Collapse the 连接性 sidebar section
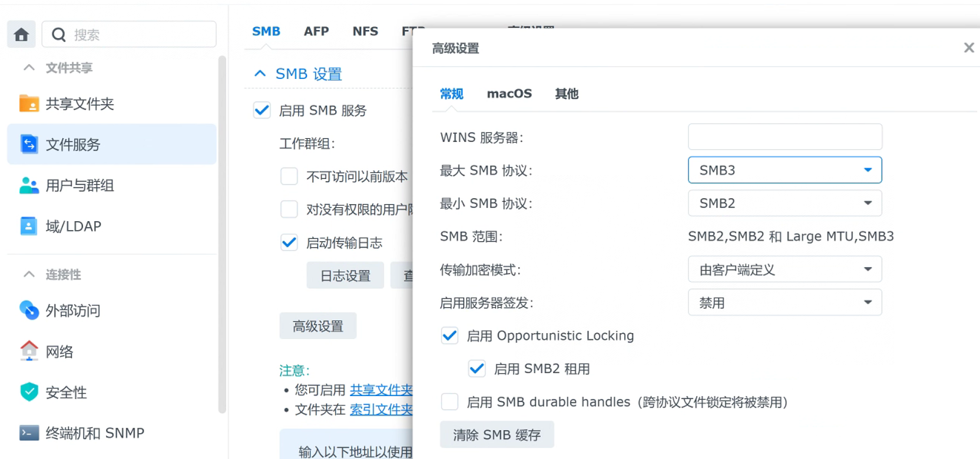This screenshot has height=459, width=980. tap(29, 274)
